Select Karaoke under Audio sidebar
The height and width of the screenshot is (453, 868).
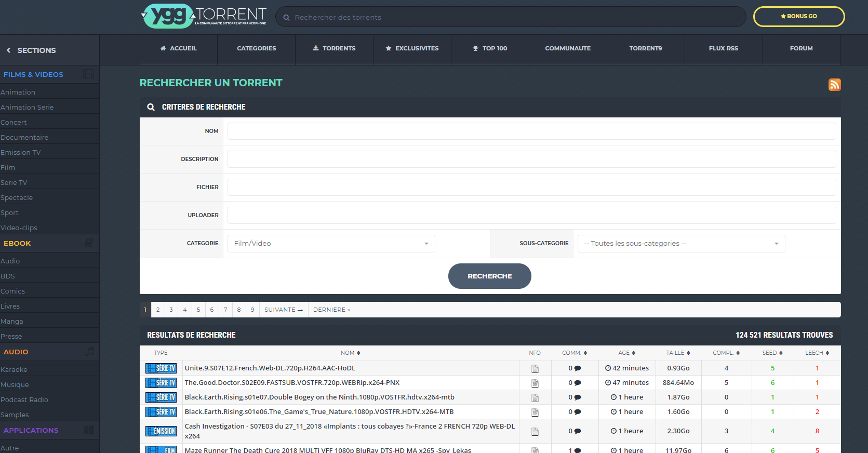tap(14, 369)
